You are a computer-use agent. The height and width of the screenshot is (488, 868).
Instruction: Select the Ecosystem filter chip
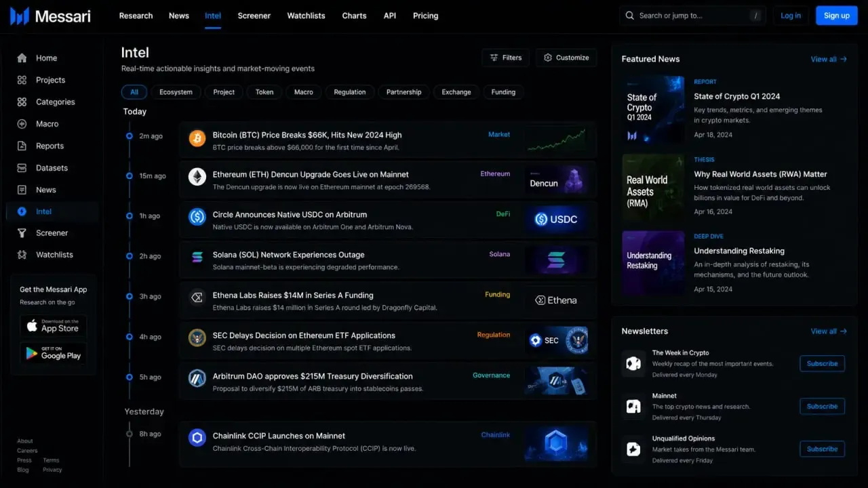point(176,92)
